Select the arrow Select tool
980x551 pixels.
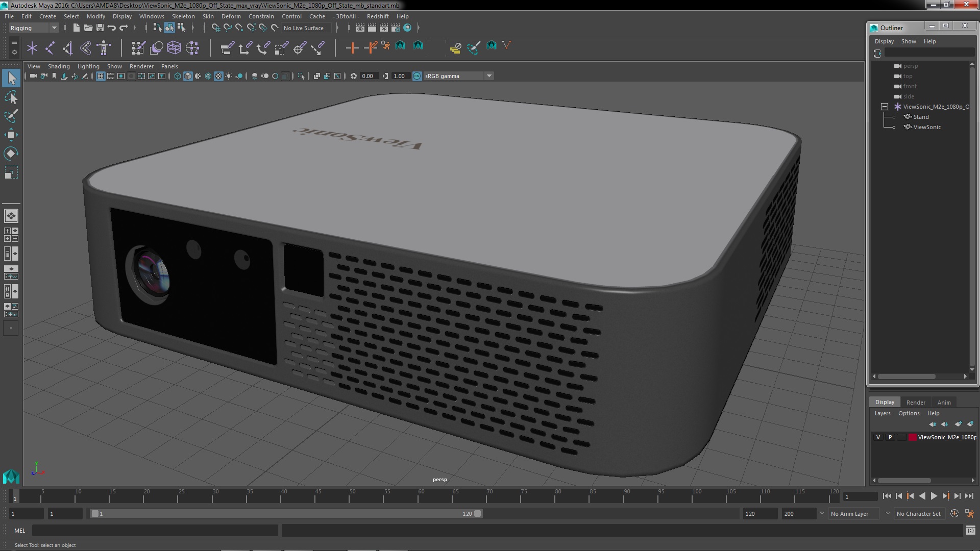click(11, 78)
